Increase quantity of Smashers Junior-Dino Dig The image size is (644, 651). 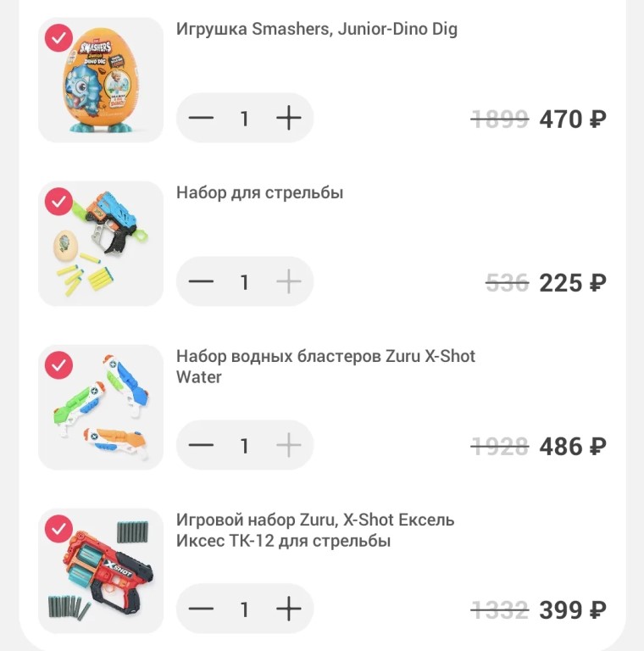(x=289, y=118)
